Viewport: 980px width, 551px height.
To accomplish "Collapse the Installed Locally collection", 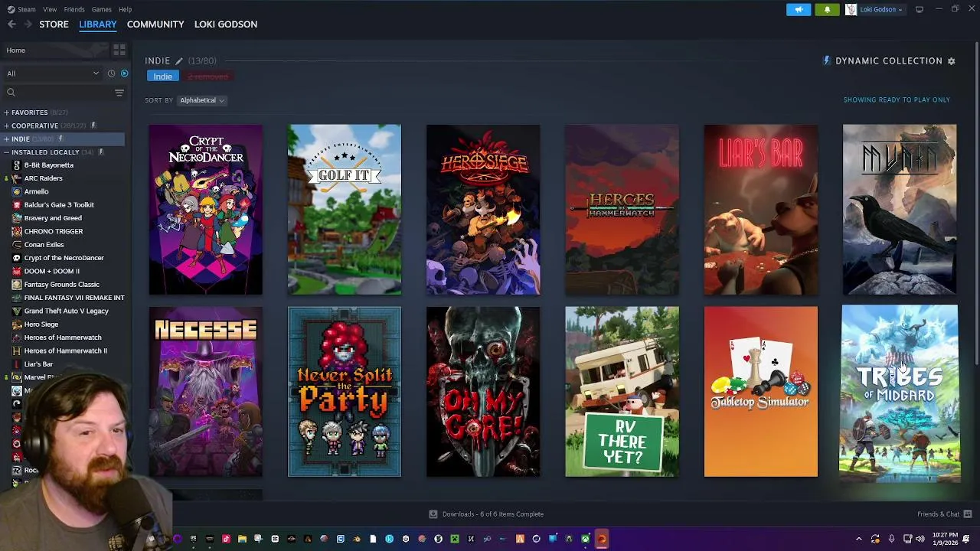I will [x=7, y=152].
